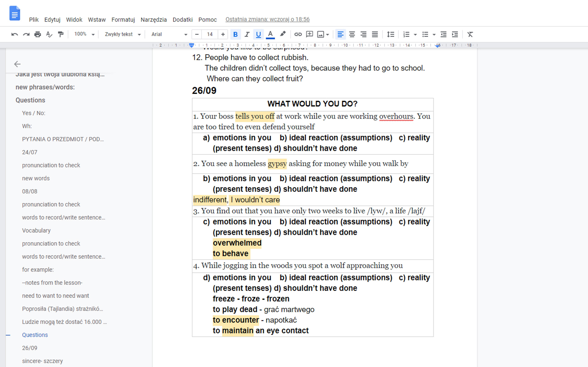Click the add comment icon

coord(309,34)
